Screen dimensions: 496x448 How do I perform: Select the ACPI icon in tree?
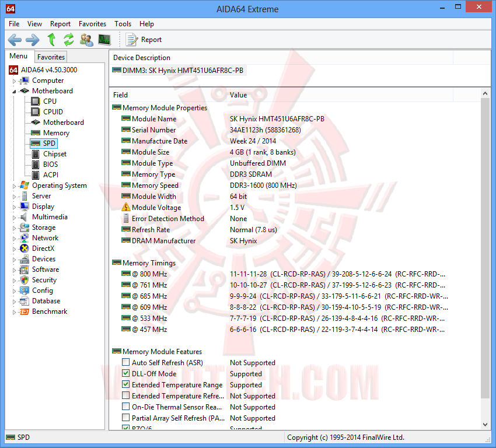tap(36, 175)
